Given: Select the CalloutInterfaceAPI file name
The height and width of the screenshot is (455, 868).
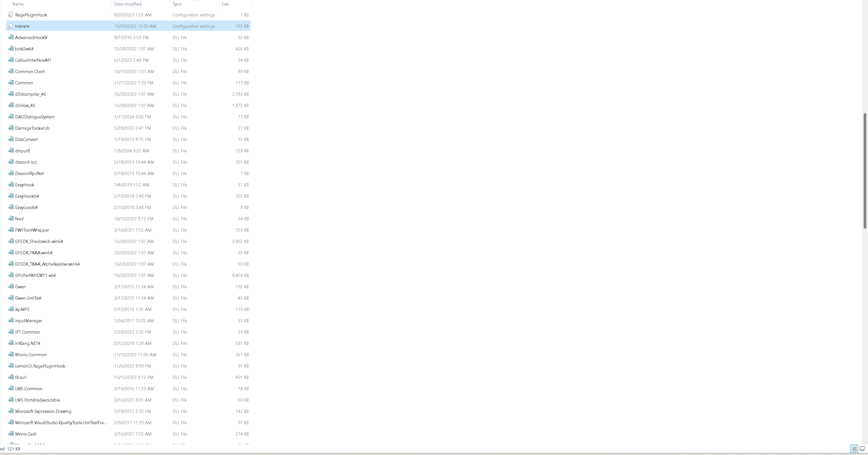Looking at the screenshot, I should (33, 60).
